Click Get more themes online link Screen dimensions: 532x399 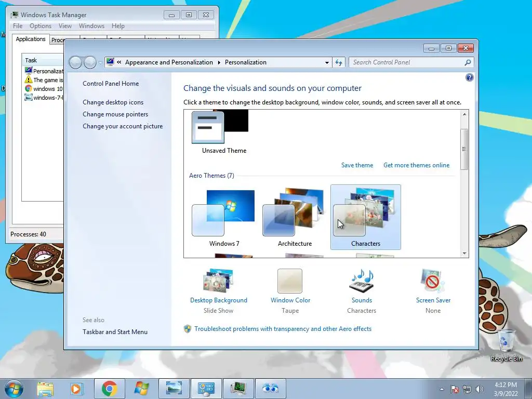tap(416, 165)
